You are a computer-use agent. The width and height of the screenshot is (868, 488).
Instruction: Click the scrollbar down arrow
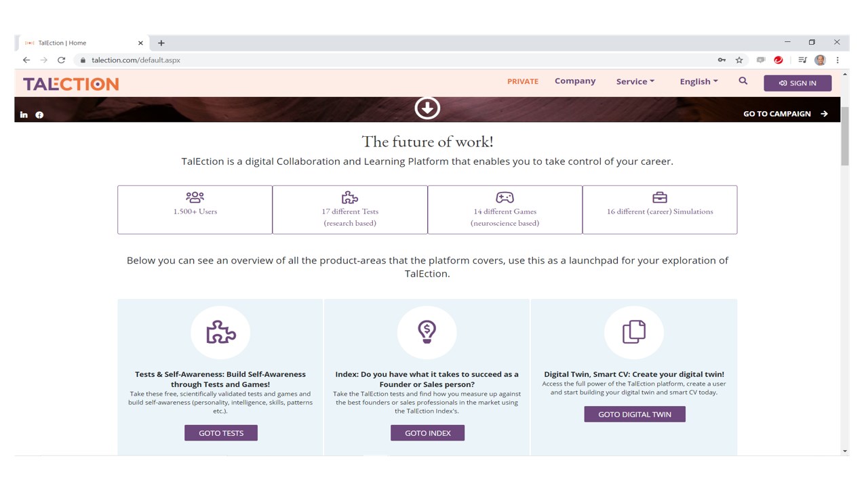pos(844,451)
